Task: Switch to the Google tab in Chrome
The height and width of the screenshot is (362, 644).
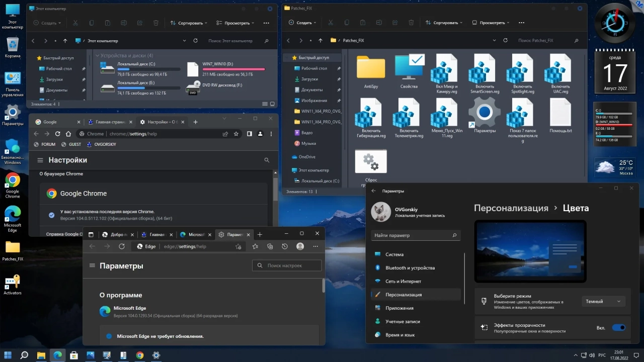Action: click(57, 122)
